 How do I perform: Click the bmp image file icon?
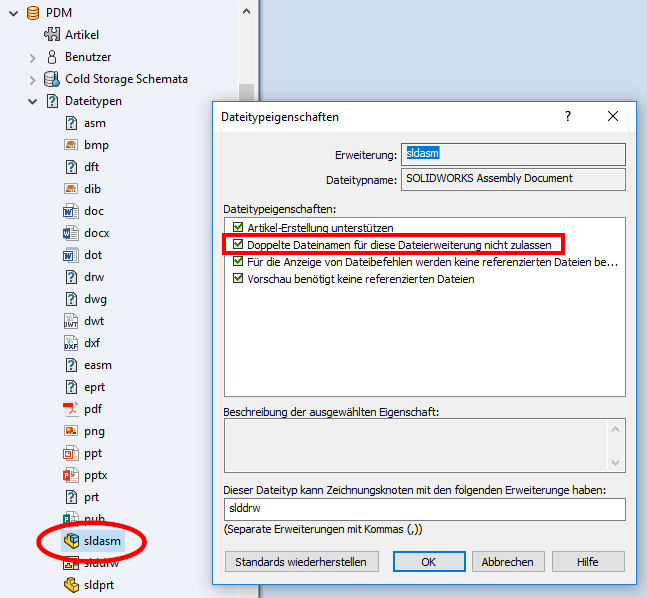71,145
